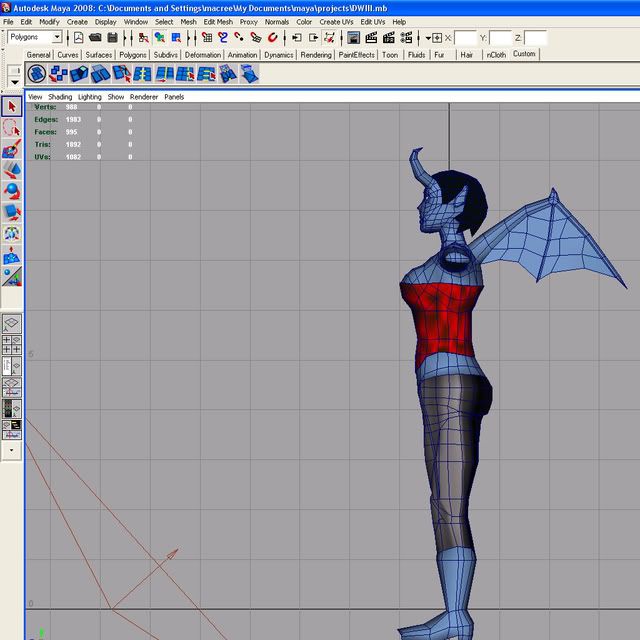Activate the Lasso selection tool
The image size is (640, 640).
pyautogui.click(x=12, y=128)
